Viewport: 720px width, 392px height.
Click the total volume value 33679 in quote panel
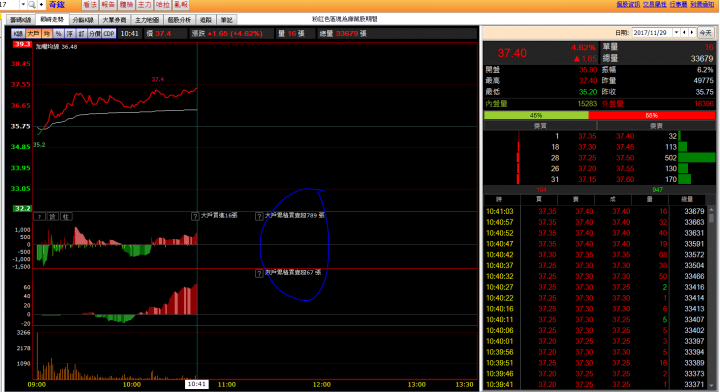click(702, 59)
